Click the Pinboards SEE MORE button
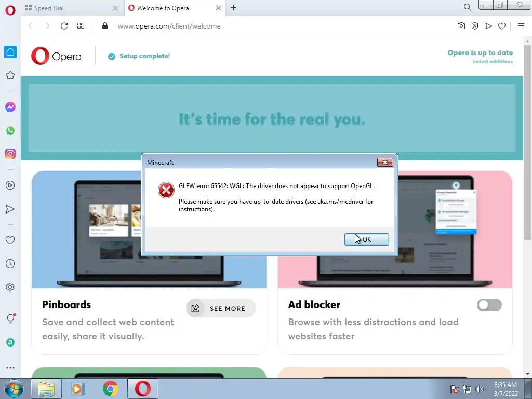This screenshot has height=399, width=532. (220, 308)
